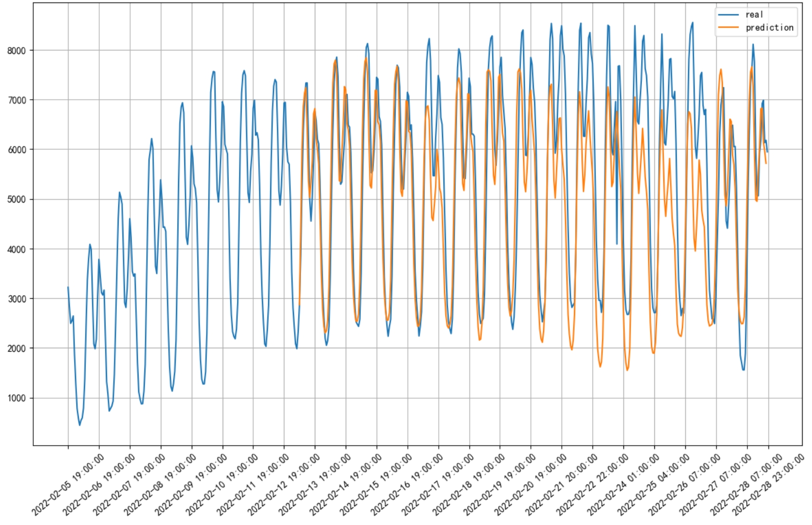
Task: Click x-axis label 2022-02-16 19:00:00
Action: pyautogui.click(x=407, y=485)
